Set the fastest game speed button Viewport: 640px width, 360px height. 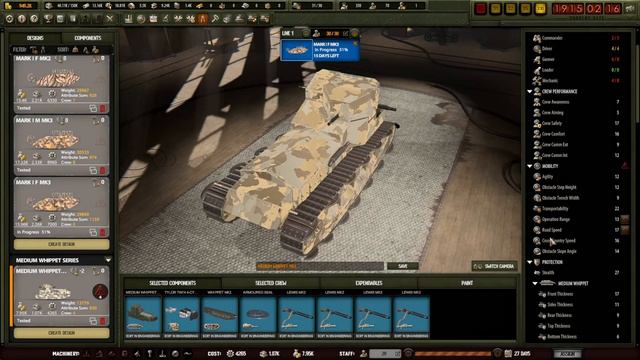540,9
